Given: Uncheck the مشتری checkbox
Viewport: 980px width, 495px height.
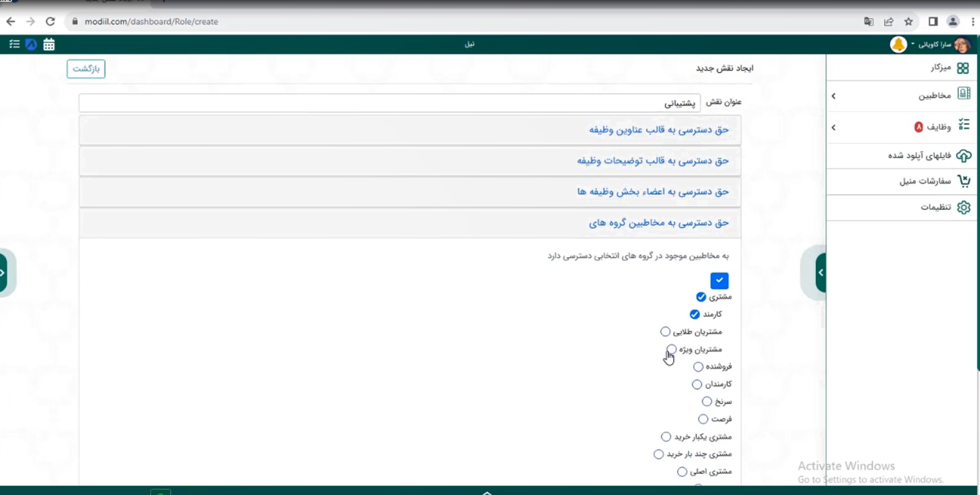Looking at the screenshot, I should tap(701, 297).
